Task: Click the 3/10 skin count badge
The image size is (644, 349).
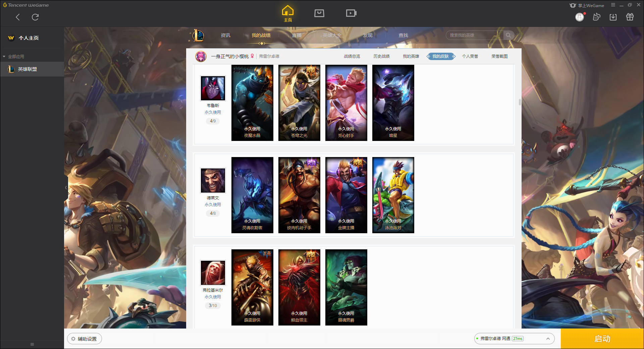Action: (213, 305)
